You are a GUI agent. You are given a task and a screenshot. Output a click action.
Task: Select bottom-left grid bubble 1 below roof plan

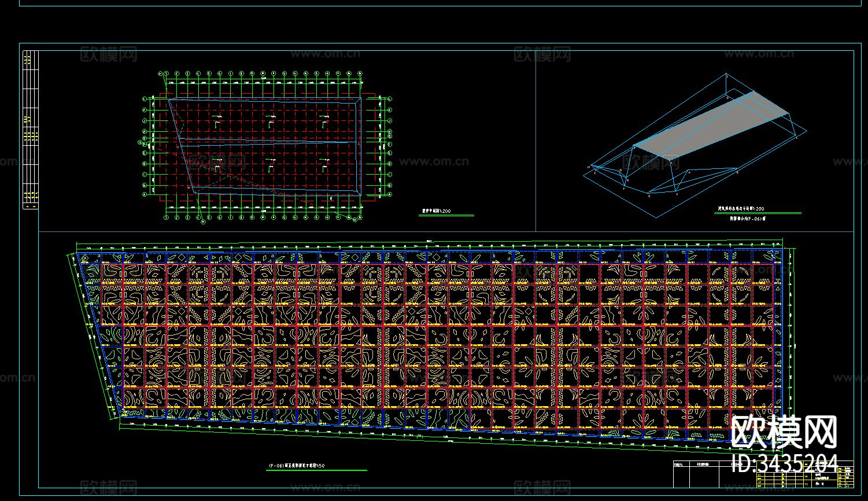166,218
